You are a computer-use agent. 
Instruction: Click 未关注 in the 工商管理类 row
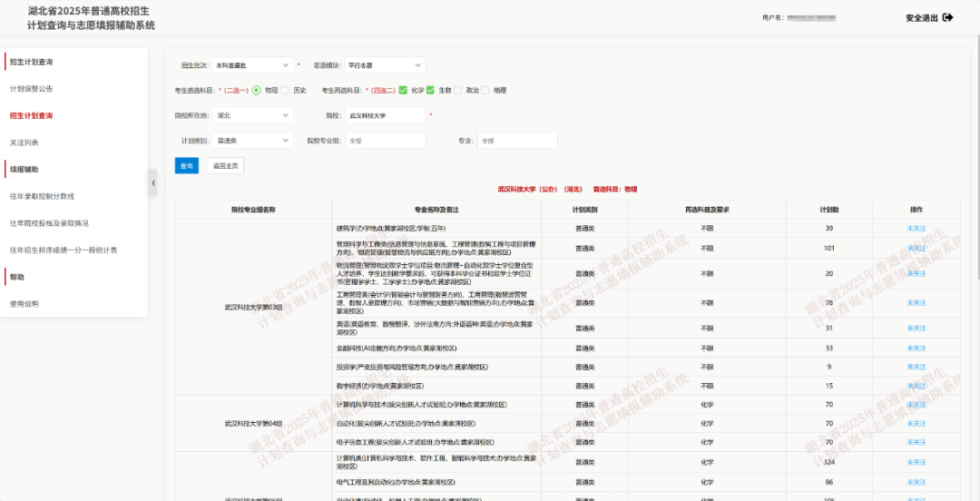(x=916, y=303)
